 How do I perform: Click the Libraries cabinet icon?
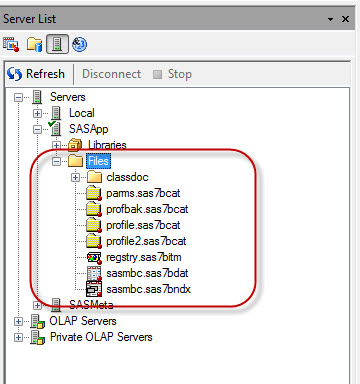[x=75, y=145]
